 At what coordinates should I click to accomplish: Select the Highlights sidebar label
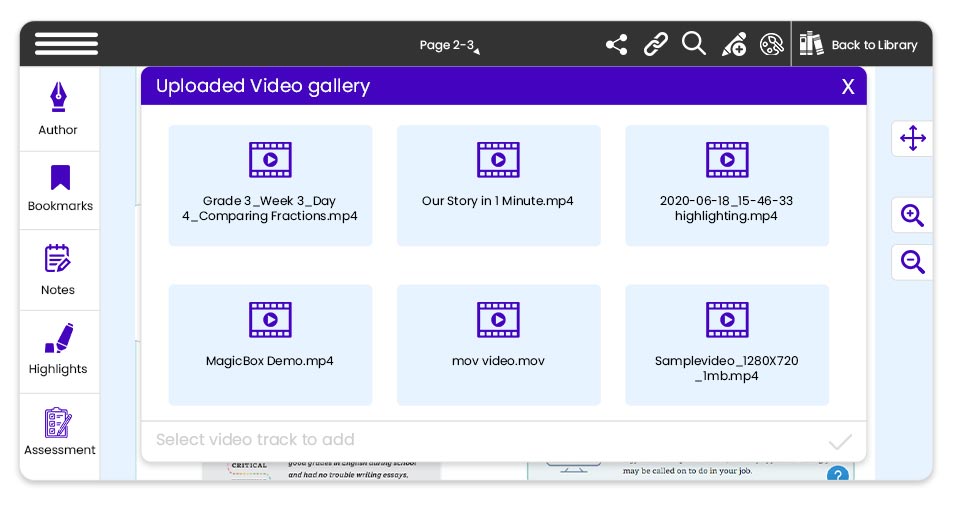click(58, 369)
